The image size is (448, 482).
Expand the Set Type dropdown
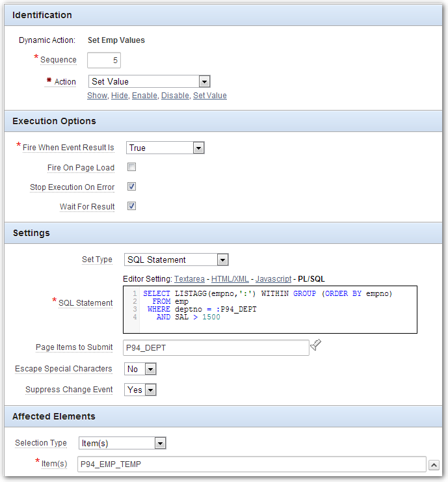coord(176,260)
